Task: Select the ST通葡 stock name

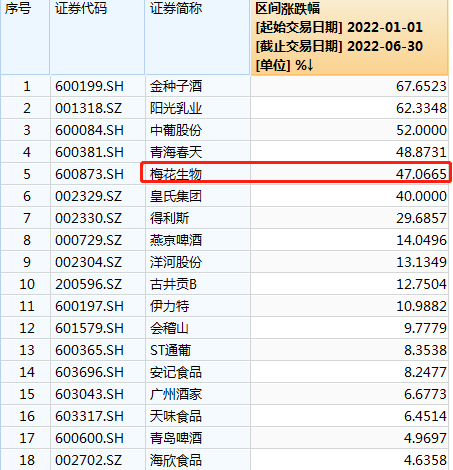Action: point(170,350)
